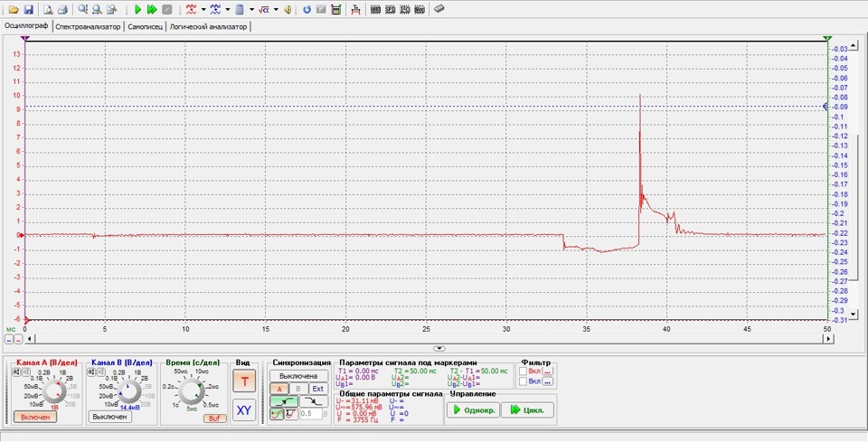The height and width of the screenshot is (442, 868).
Task: Click the zoom-in magnifier icon
Action: [x=82, y=9]
